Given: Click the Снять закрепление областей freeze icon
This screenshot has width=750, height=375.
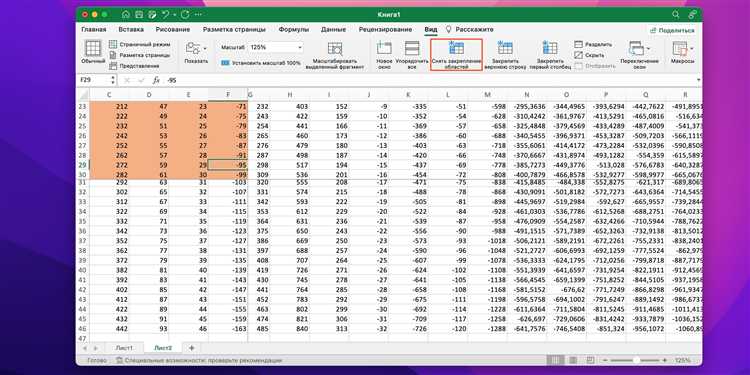Looking at the screenshot, I should pos(456,47).
